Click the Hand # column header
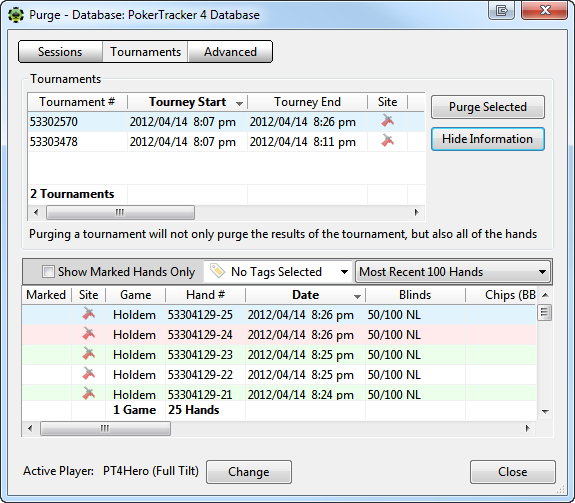Screen dimensions: 575x503 pyautogui.click(x=205, y=295)
